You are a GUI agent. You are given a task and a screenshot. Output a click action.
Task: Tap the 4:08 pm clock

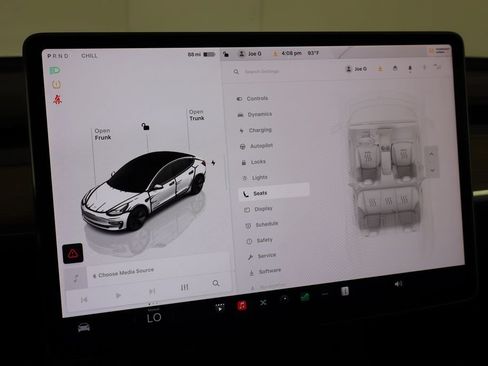tap(291, 53)
